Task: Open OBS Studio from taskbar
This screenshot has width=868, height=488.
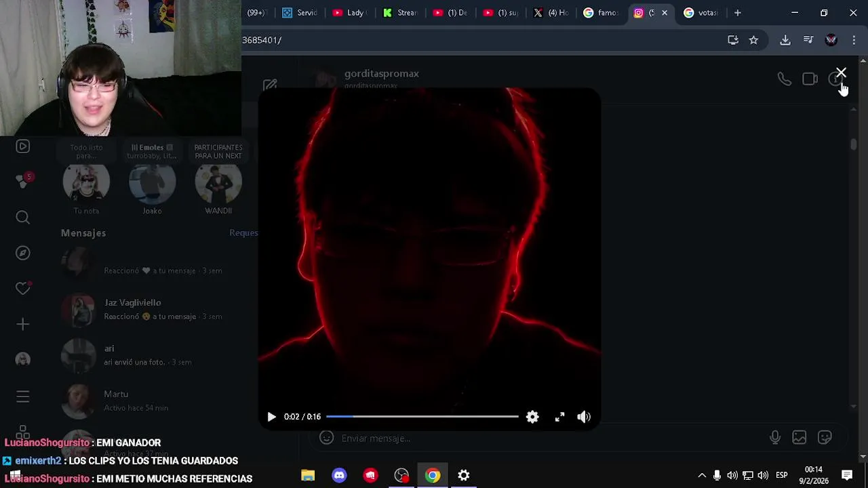Action: click(x=401, y=475)
